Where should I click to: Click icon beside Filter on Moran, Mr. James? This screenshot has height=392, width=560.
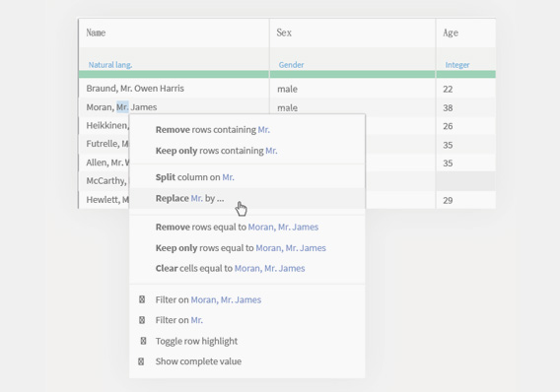pyautogui.click(x=142, y=299)
